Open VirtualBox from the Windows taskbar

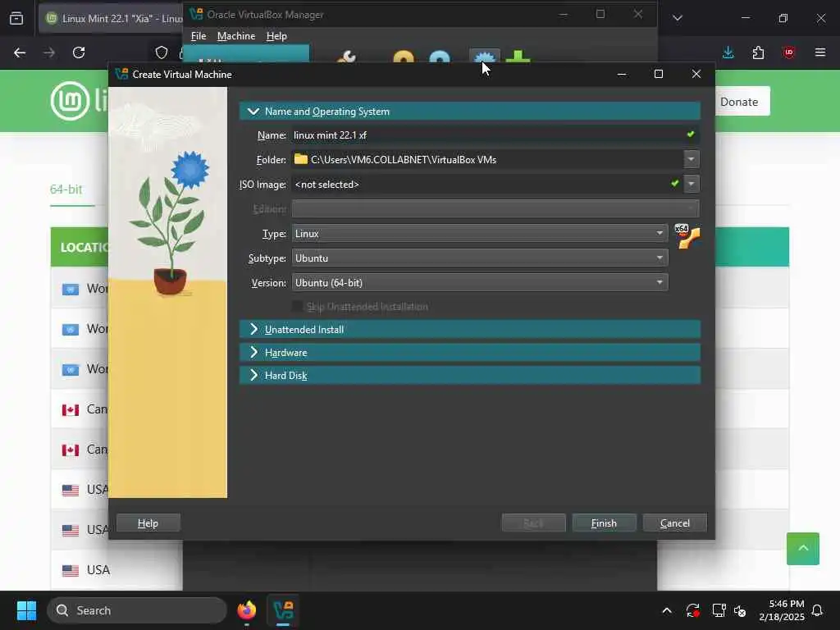[x=283, y=610]
